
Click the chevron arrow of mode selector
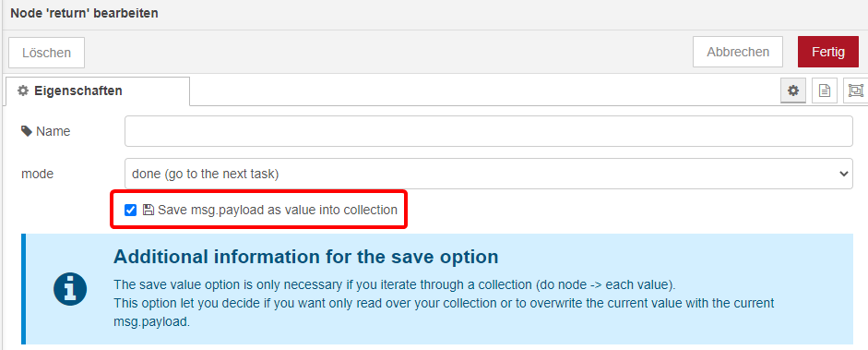844,174
